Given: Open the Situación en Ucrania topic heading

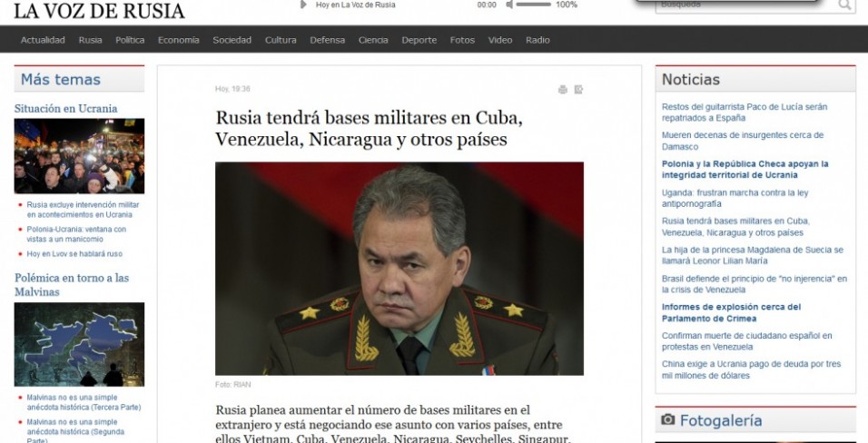Looking at the screenshot, I should [66, 109].
